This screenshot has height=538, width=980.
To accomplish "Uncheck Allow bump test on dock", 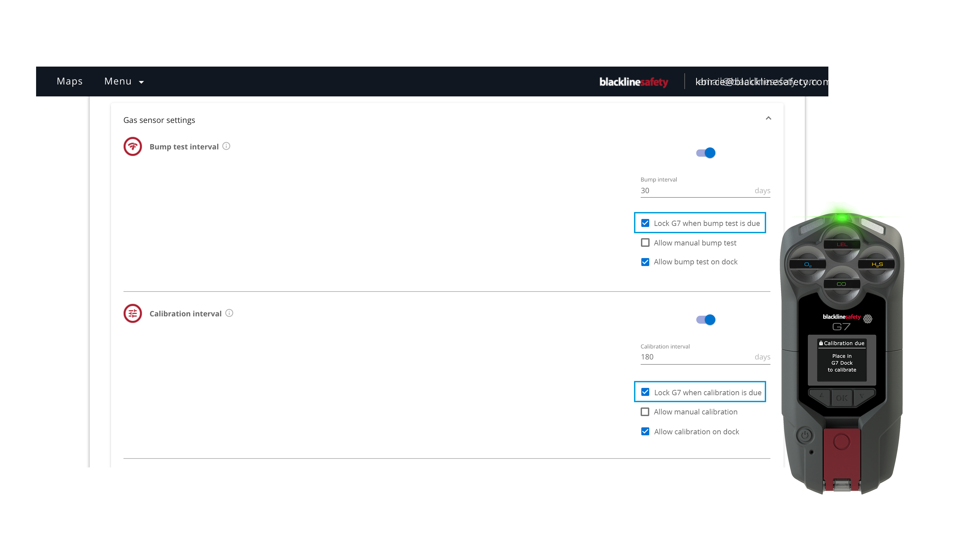I will 645,262.
